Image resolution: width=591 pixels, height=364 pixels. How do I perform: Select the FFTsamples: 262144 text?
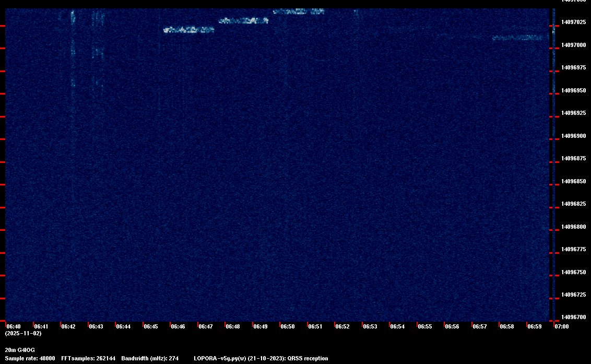[88, 358]
